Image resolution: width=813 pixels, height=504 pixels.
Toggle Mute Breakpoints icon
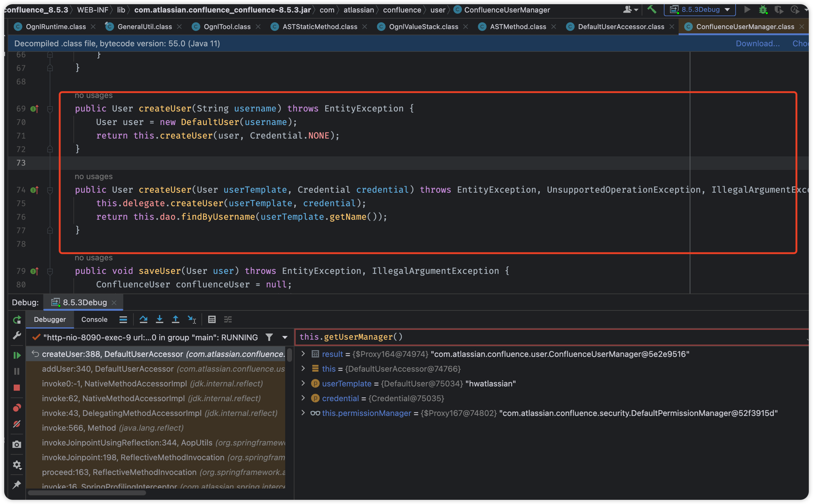coord(17,424)
